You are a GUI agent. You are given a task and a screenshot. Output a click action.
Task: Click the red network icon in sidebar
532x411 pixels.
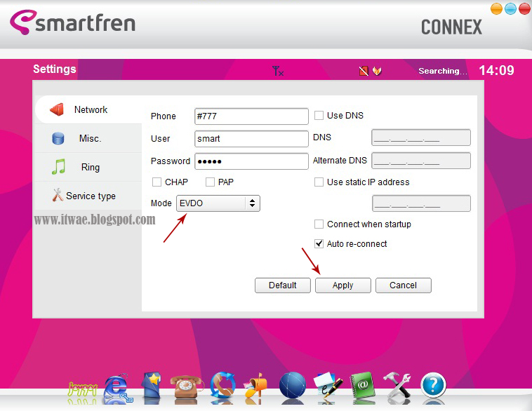tap(57, 109)
